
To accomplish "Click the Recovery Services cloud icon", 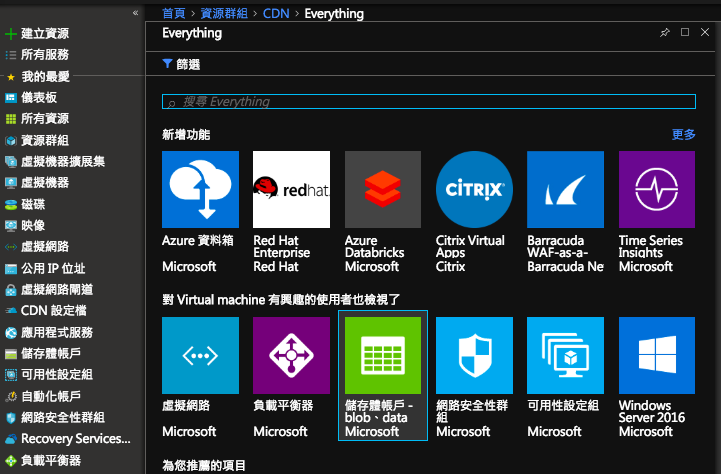I will pyautogui.click(x=11, y=439).
